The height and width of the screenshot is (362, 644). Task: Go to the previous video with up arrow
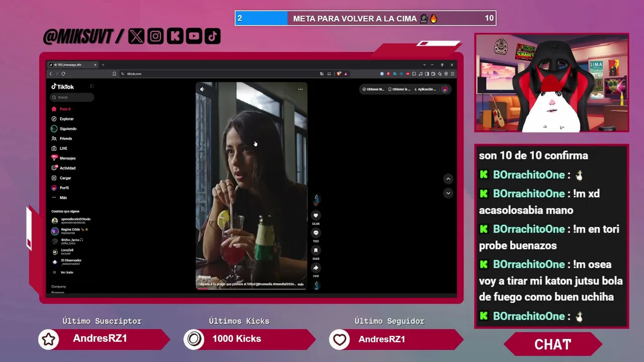(x=448, y=179)
